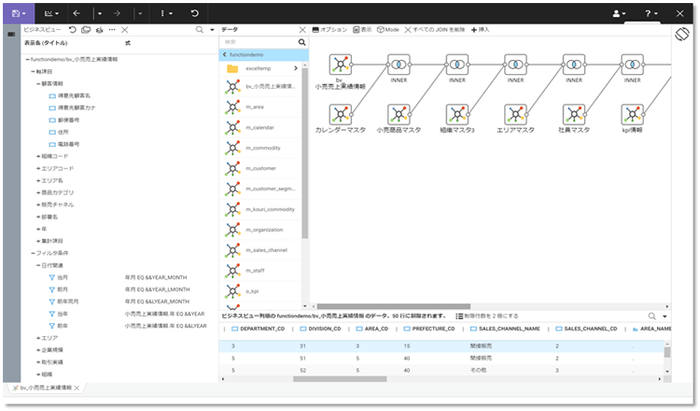
Task: Collapse the フィルタ条件 tree node
Action: 33,253
